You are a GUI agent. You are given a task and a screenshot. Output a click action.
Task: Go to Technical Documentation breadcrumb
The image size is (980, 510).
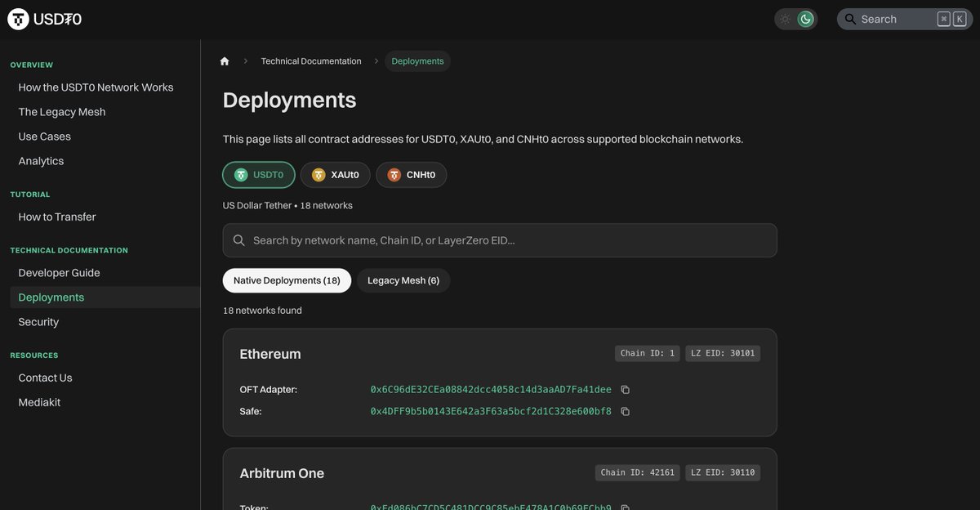click(x=311, y=61)
